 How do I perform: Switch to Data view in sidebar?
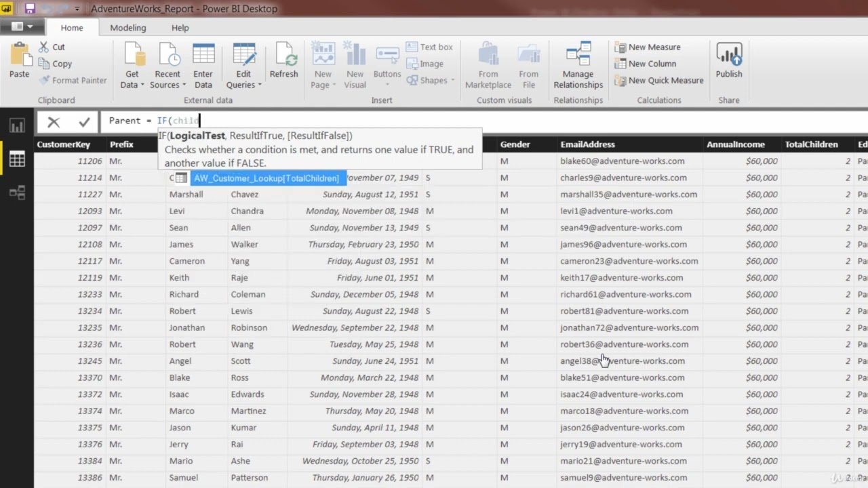pos(17,159)
